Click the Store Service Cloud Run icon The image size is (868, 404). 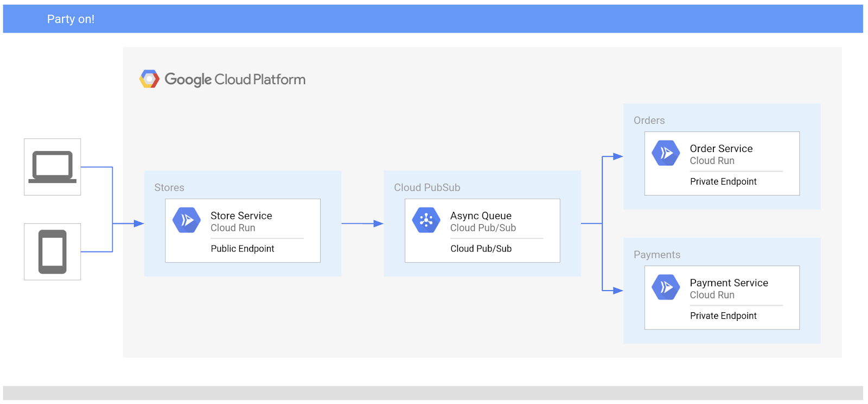point(187,220)
